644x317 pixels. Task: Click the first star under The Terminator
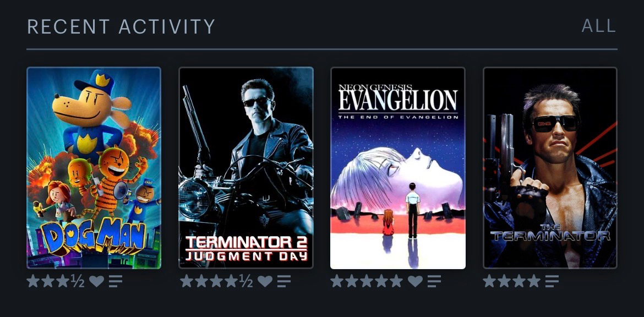[489, 281]
